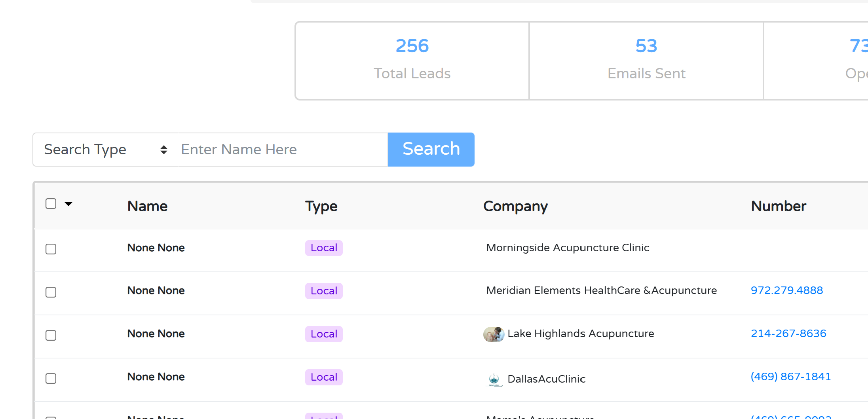Toggle the select-all checkbox in table header
Screen dimensions: 868x419
(x=51, y=204)
